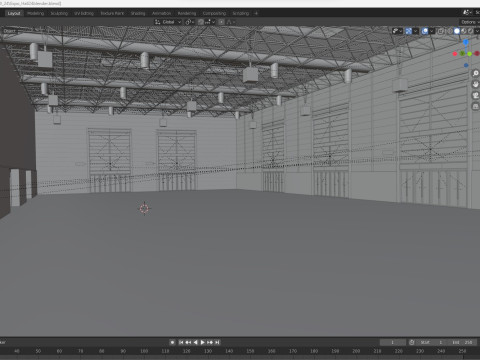Open viewport overlays options dropdown

(x=432, y=31)
